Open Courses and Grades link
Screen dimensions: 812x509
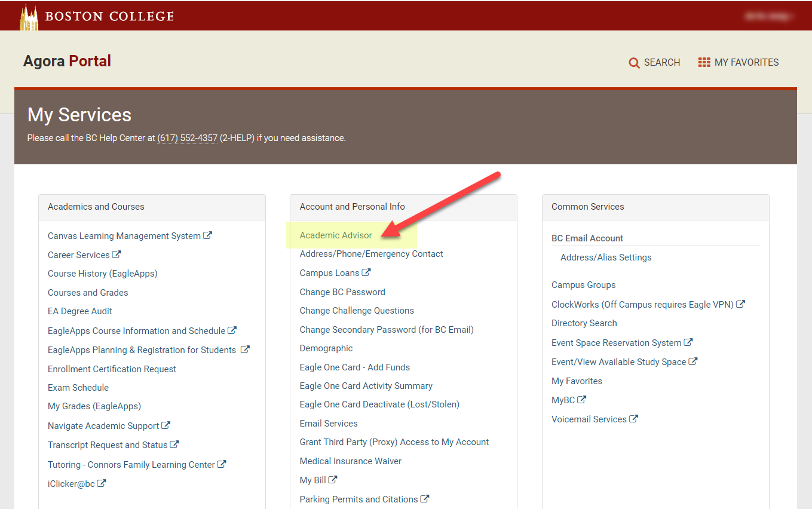[88, 293]
